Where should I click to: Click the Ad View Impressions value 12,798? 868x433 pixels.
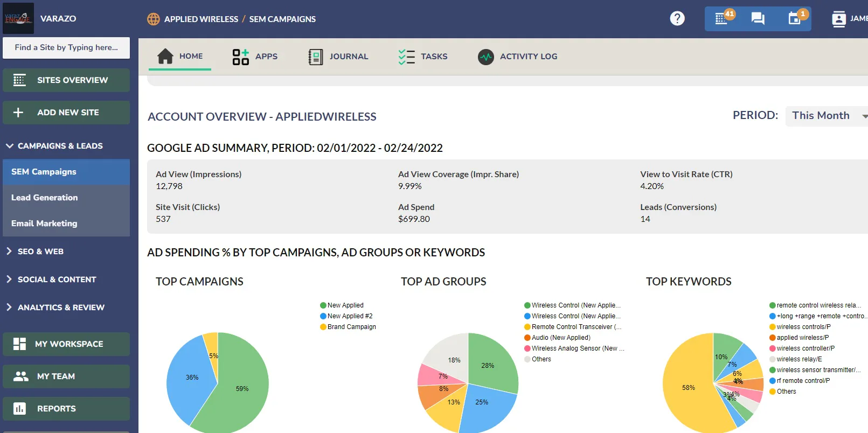(x=169, y=186)
